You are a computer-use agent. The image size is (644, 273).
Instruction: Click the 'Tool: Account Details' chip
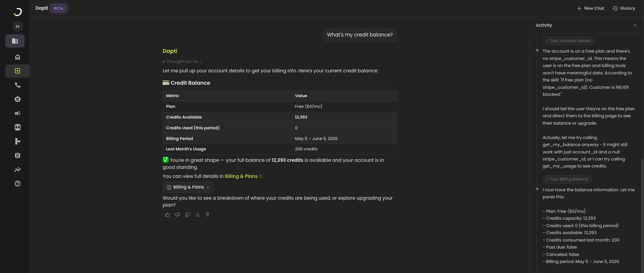coord(568,41)
